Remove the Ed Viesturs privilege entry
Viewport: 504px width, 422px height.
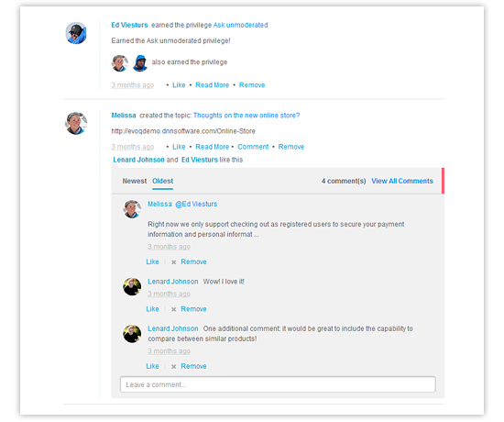pos(252,85)
